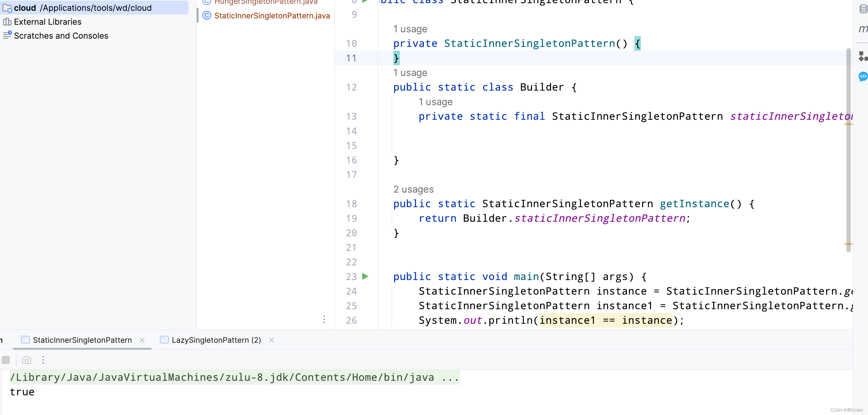Open the blue code chat assistant icon
Viewport: 868px width, 415px height.
(863, 76)
